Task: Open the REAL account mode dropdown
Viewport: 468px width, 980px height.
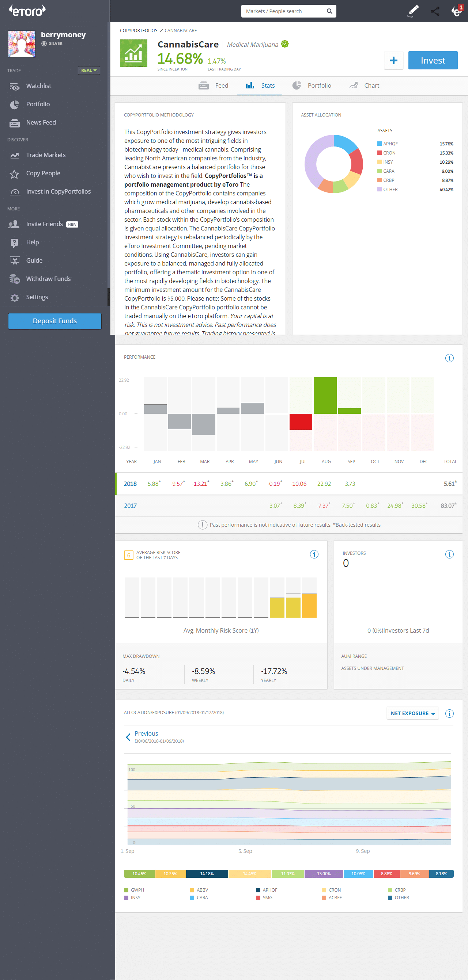Action: (x=89, y=70)
